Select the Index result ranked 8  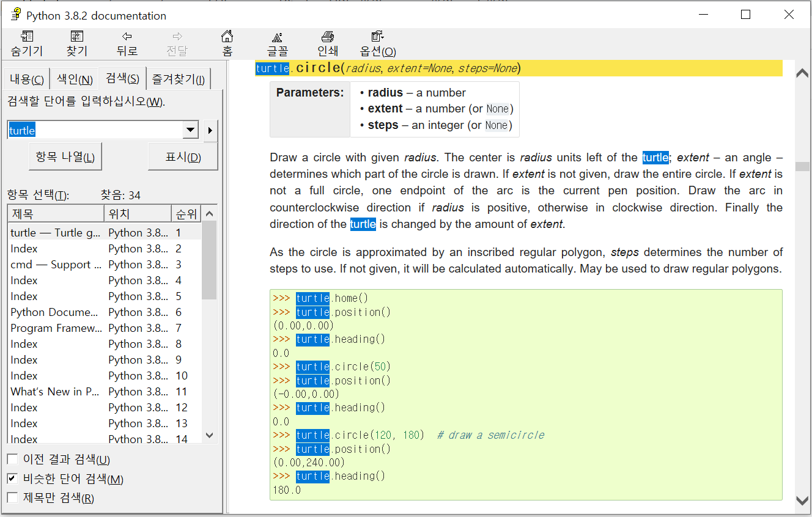[x=105, y=344]
